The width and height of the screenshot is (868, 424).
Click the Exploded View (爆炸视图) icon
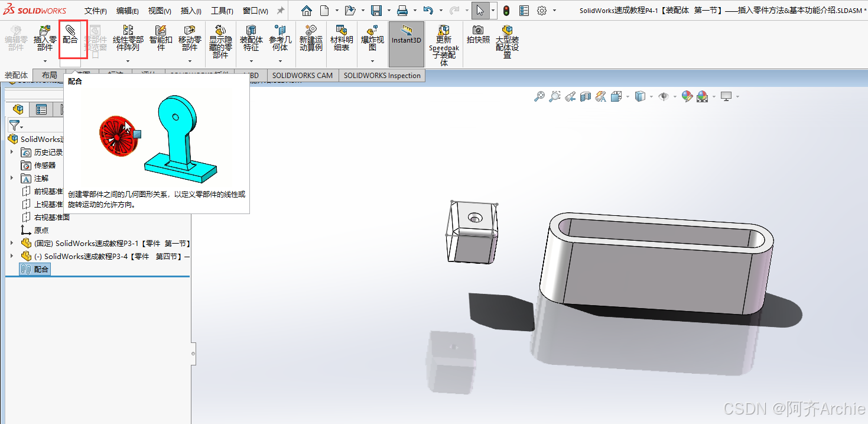click(372, 30)
